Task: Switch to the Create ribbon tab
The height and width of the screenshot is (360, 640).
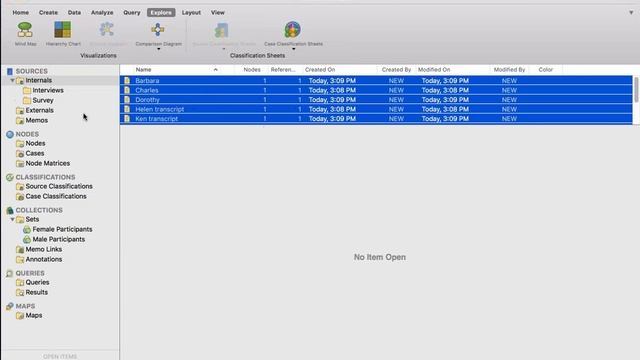Action: pos(48,13)
